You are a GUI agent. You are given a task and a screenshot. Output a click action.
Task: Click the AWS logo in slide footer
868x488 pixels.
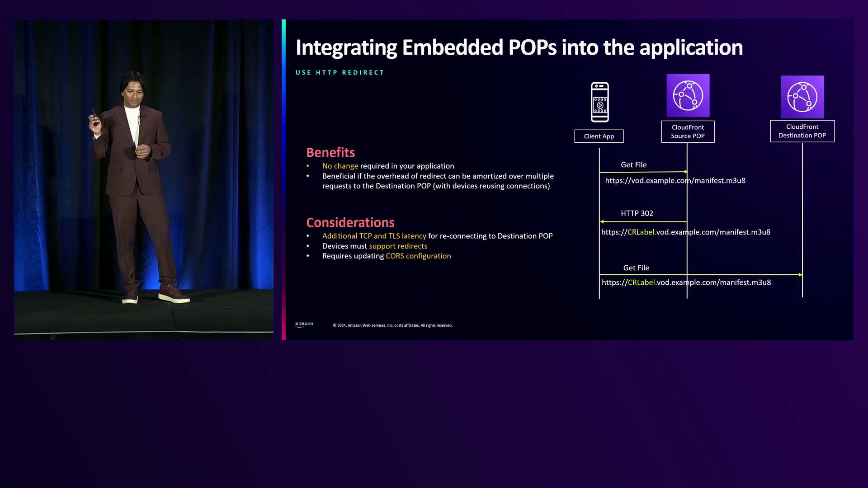304,324
